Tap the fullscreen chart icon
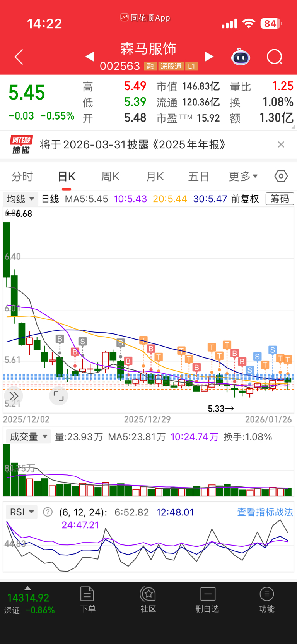297x644 pixels. click(59, 396)
